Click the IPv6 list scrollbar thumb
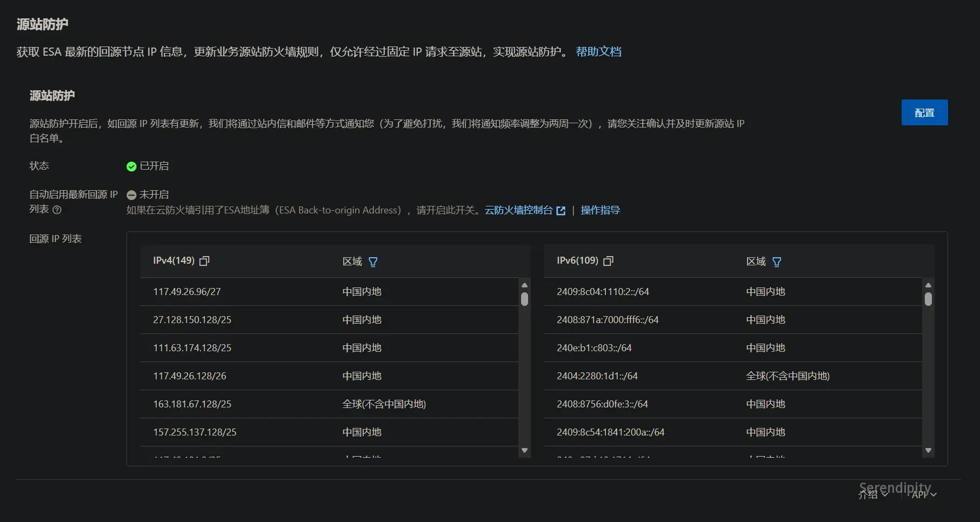This screenshot has width=980, height=522. pos(928,299)
